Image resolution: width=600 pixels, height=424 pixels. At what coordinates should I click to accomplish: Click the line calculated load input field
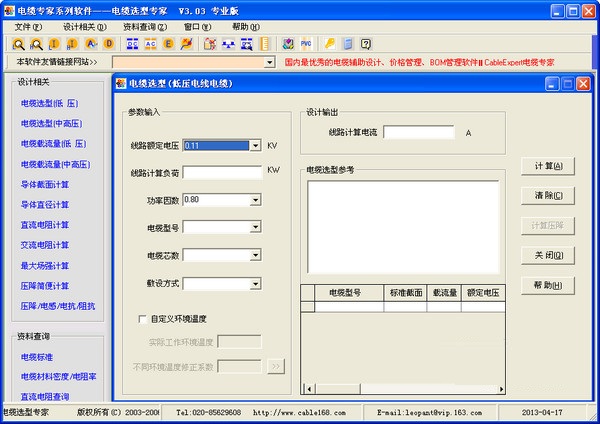click(x=222, y=173)
